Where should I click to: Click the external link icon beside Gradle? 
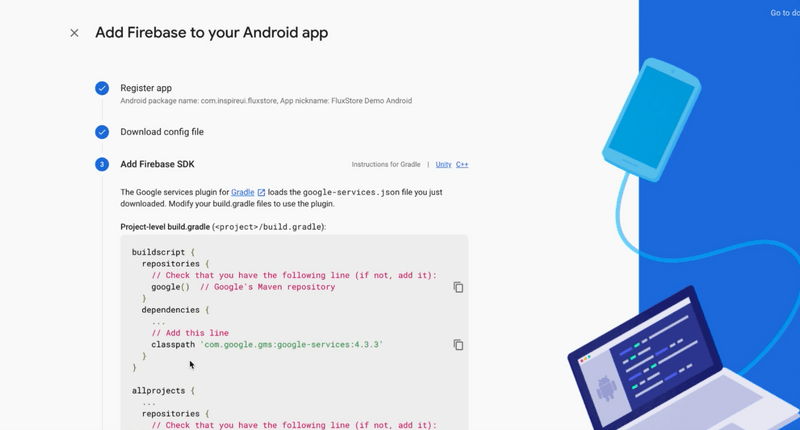pos(261,192)
